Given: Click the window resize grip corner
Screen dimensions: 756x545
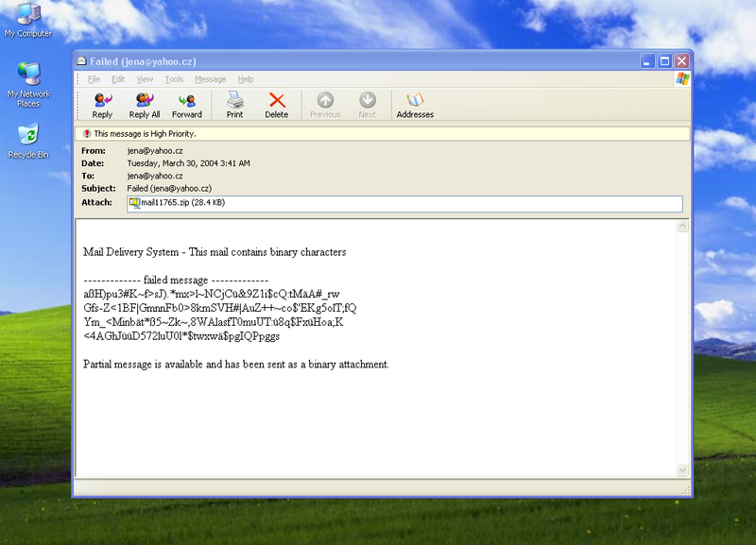Looking at the screenshot, I should pyautogui.click(x=686, y=490).
